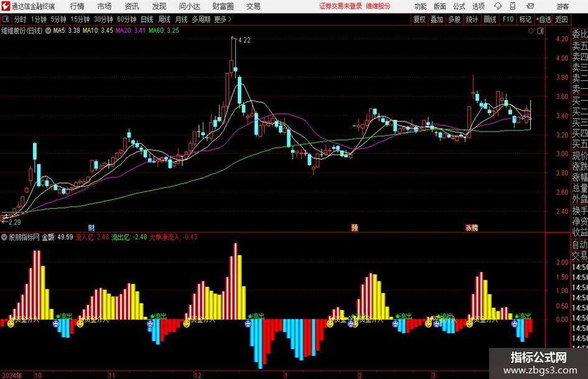Viewport: 588px width, 379px height.
Task: Switch to 15分钟 chart period
Action: [80, 19]
